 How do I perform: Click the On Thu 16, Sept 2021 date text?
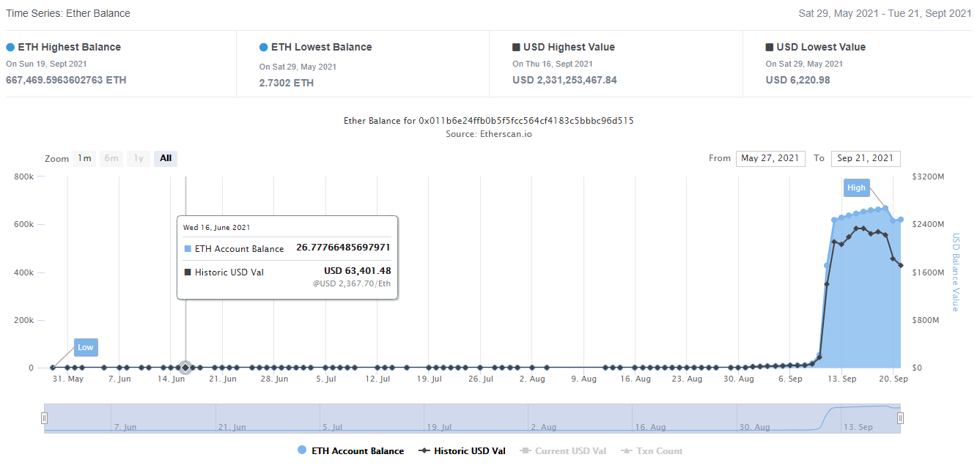(553, 64)
